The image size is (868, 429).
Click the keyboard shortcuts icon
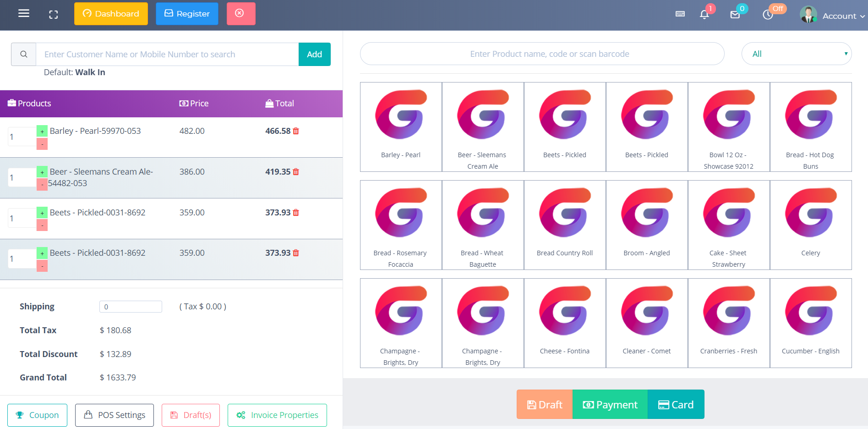point(680,14)
